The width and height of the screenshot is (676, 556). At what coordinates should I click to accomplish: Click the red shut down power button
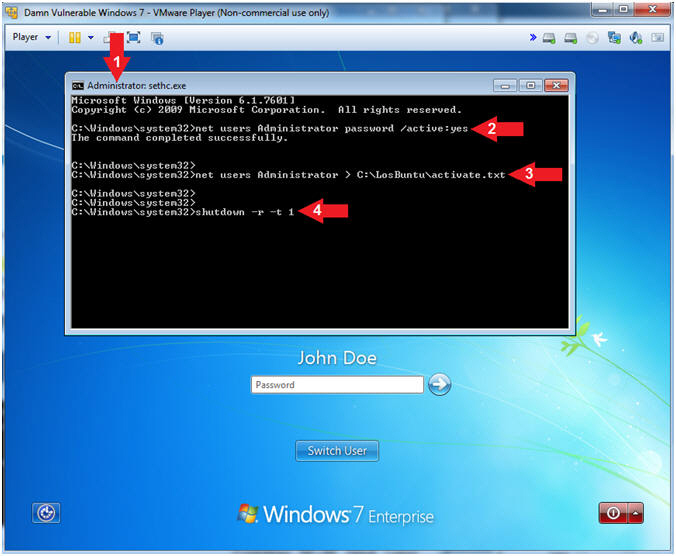click(x=613, y=513)
